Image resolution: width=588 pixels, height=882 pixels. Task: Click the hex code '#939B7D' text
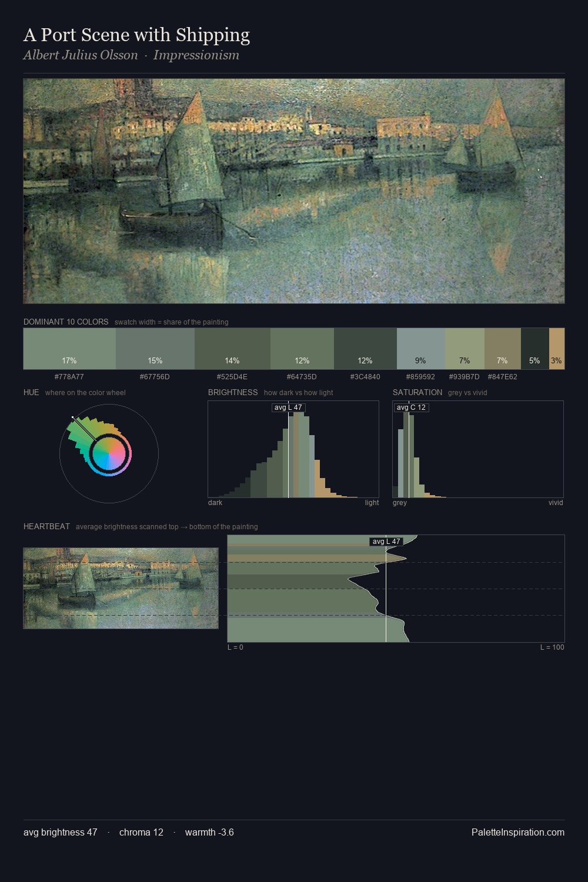[465, 377]
